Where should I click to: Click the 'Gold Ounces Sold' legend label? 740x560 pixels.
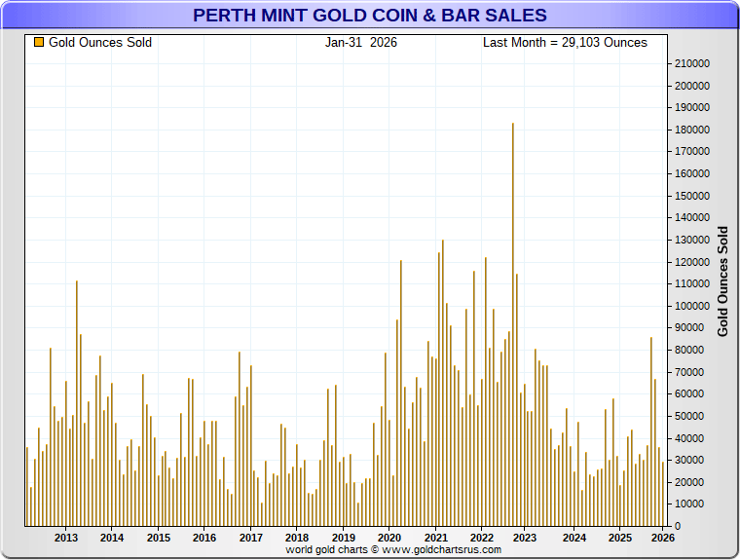tap(100, 43)
